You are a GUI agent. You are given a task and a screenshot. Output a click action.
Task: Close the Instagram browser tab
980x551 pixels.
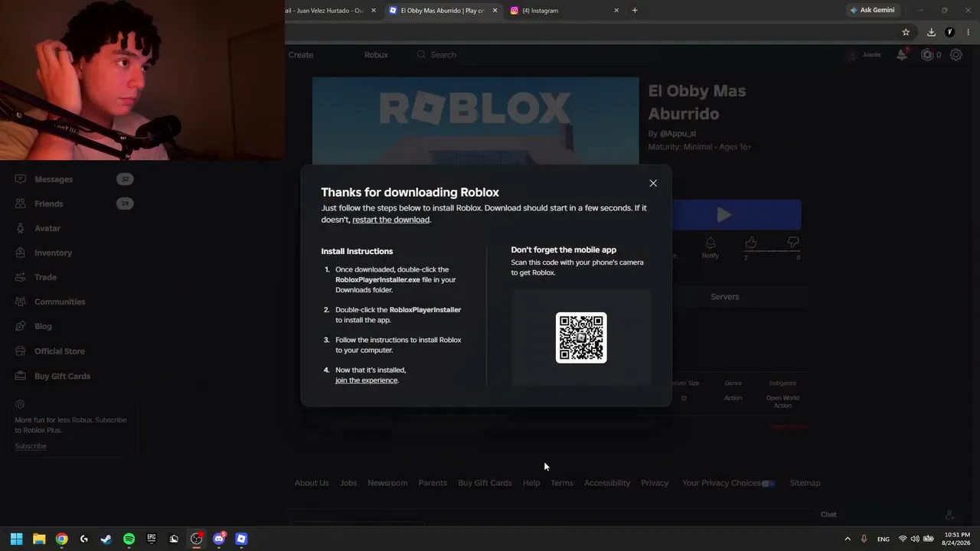coord(616,10)
